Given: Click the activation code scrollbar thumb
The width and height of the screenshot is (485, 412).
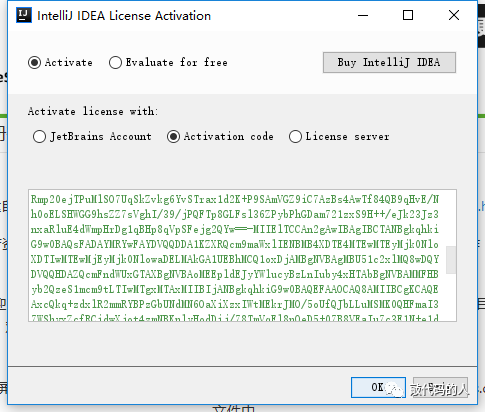Looking at the screenshot, I should tap(451, 260).
